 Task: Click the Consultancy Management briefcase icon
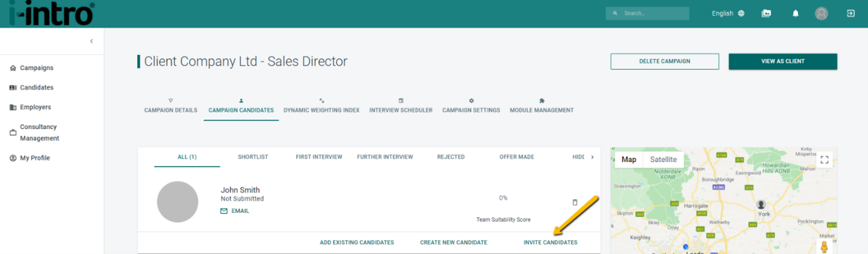pyautogui.click(x=13, y=133)
